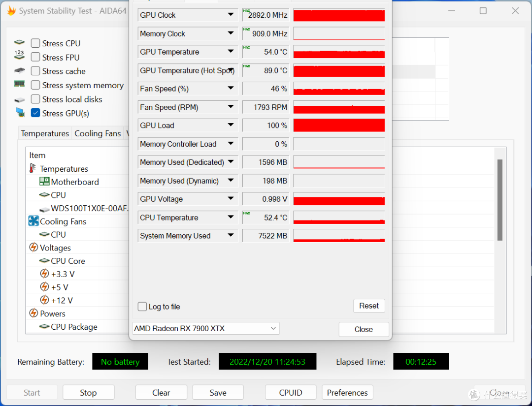Click the lightning icon next to Powers
Screen dimensions: 532x406
point(33,313)
